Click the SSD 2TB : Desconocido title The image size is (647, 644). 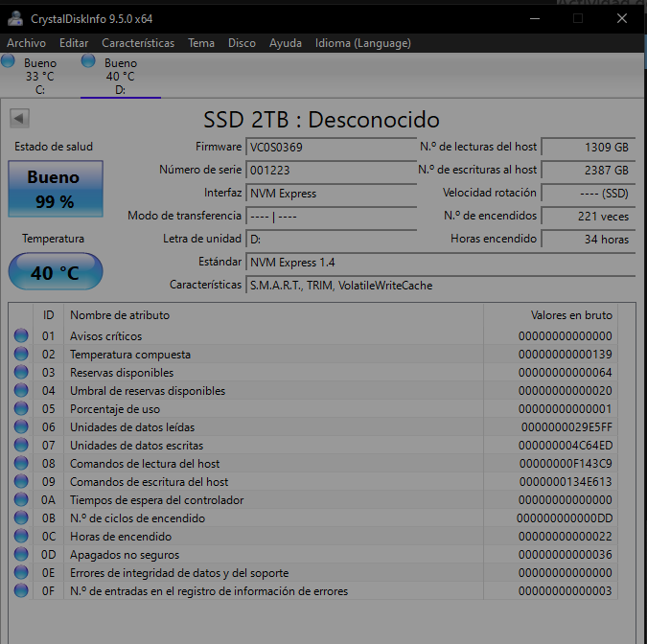tap(321, 120)
